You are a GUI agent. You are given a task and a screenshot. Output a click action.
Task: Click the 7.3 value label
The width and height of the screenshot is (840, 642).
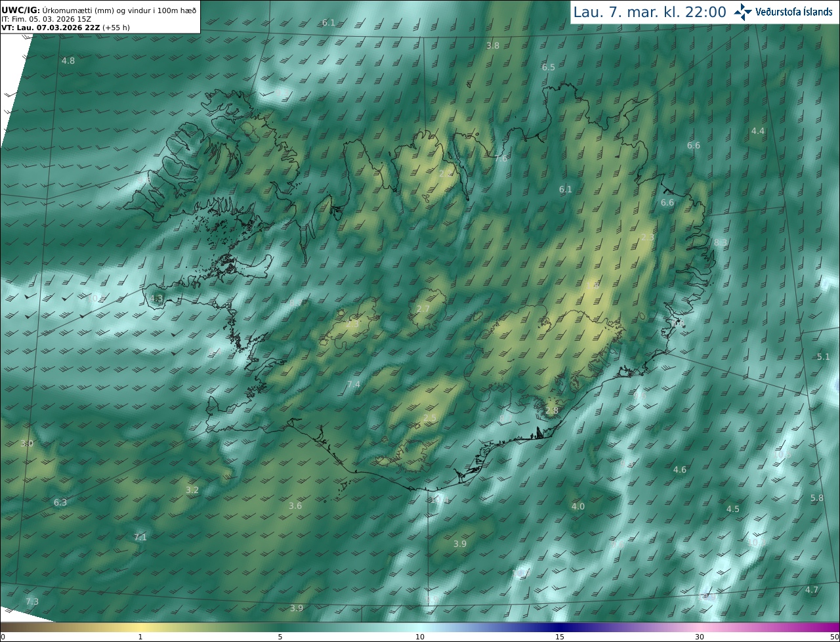(x=32, y=601)
